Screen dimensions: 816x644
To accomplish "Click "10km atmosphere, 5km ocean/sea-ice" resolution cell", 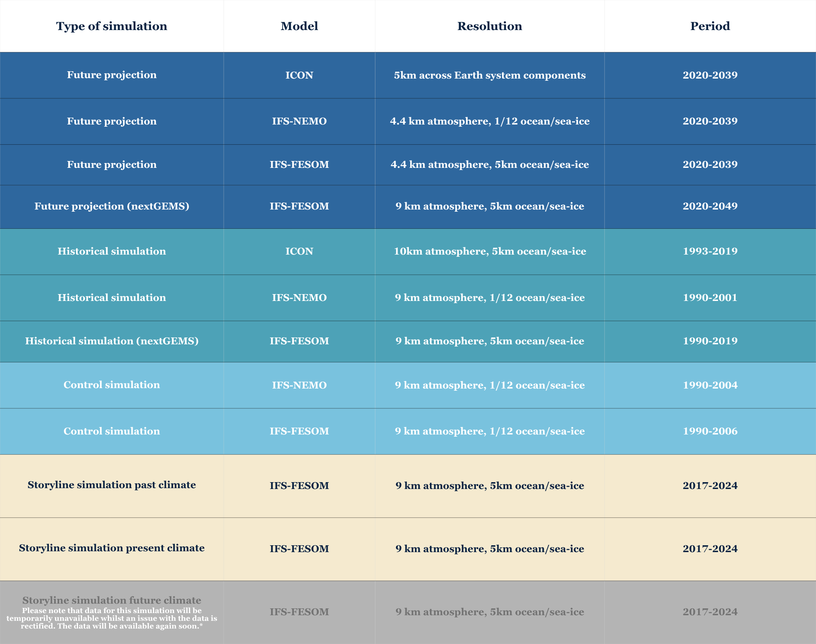I will [490, 251].
